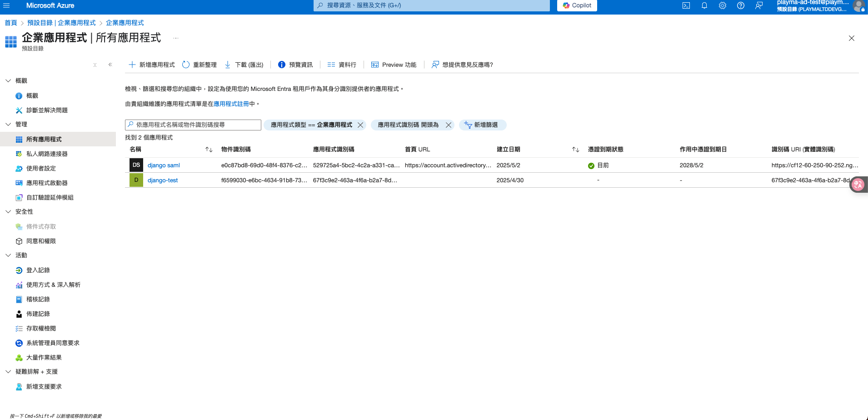868x420 pixels.
Task: Remove the 應用程式類型 filter
Action: tap(360, 125)
